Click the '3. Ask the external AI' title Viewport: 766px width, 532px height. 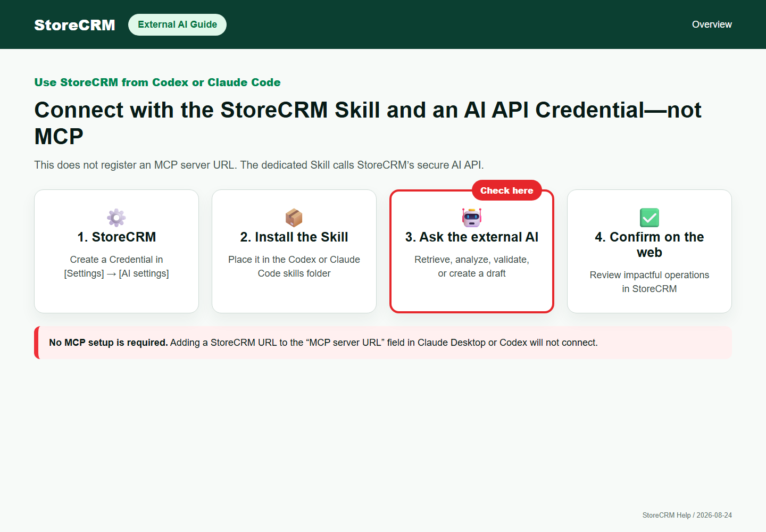[472, 237]
